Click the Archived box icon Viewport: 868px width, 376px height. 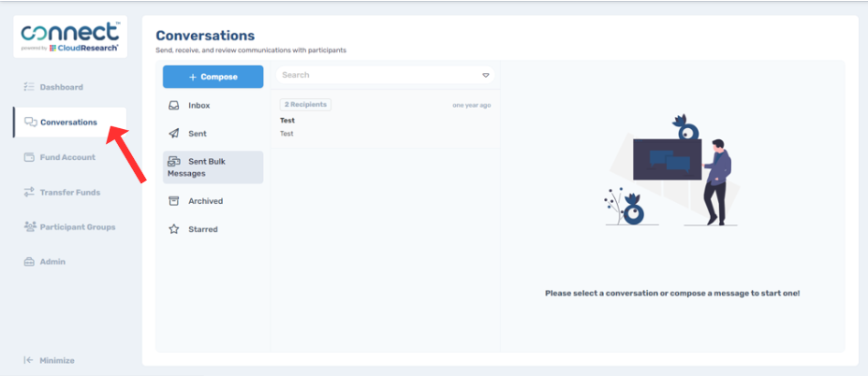(x=174, y=201)
